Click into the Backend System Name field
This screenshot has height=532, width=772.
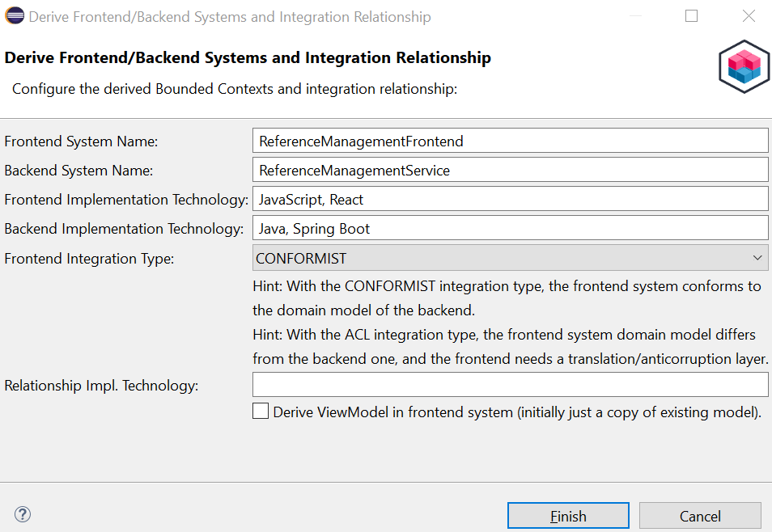point(510,170)
